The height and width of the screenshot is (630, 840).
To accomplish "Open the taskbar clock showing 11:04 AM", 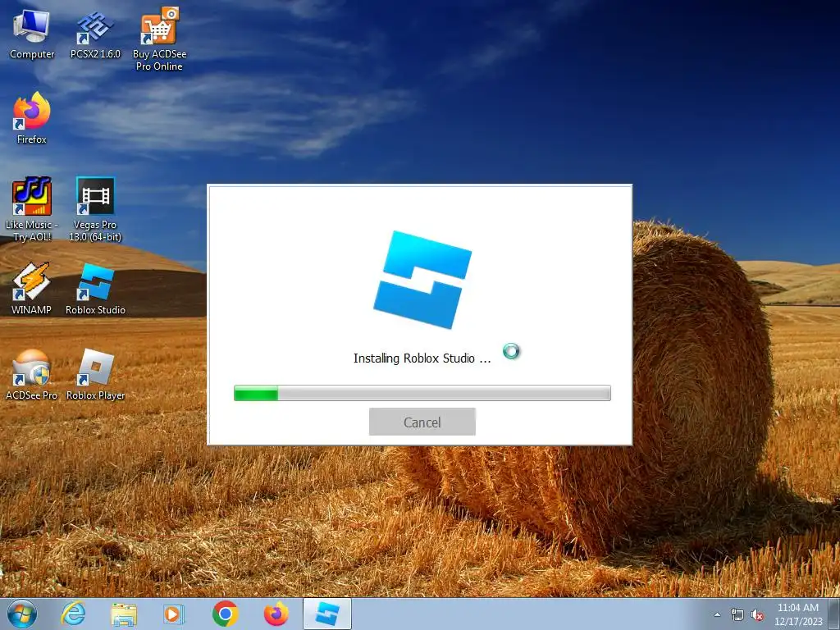I will click(x=798, y=614).
